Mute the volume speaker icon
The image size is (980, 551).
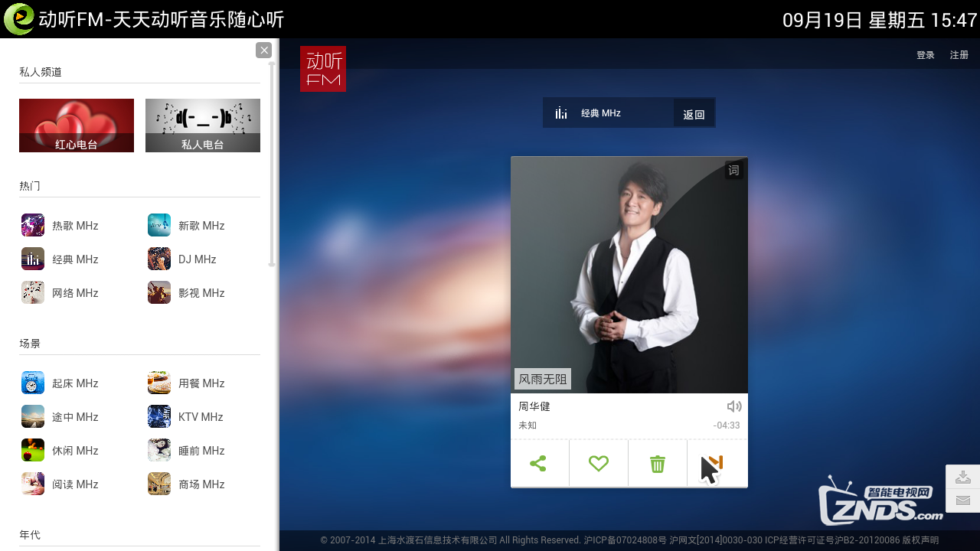point(733,406)
